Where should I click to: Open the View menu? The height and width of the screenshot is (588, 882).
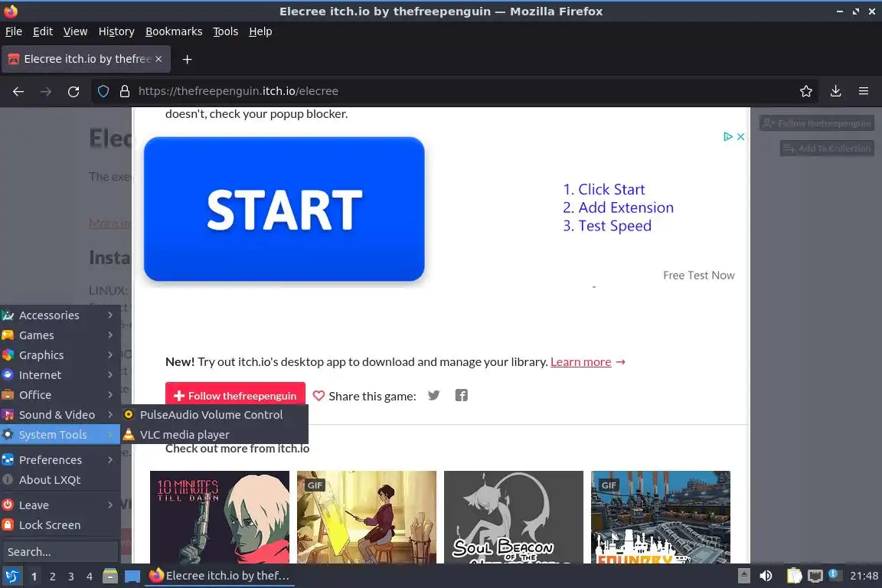[x=75, y=31]
